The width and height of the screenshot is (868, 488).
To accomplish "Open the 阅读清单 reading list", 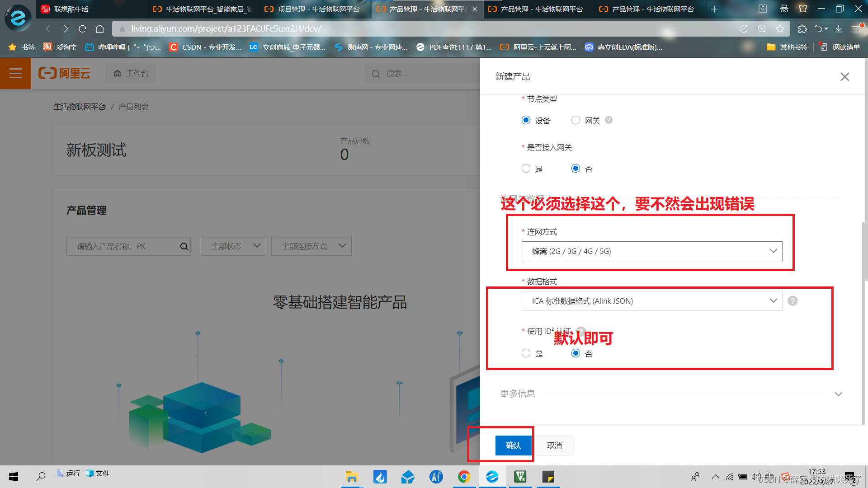I will pos(840,47).
